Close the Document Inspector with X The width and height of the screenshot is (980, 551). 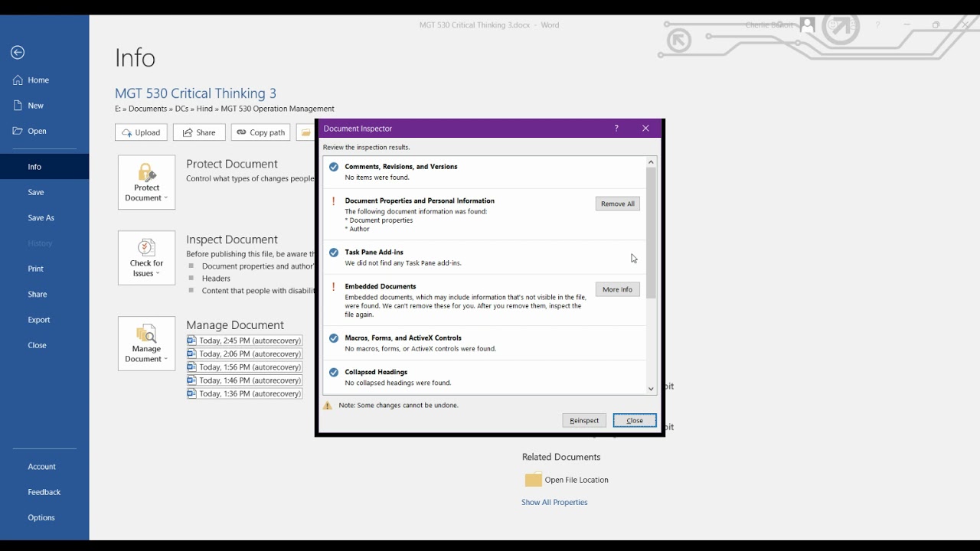pos(645,129)
